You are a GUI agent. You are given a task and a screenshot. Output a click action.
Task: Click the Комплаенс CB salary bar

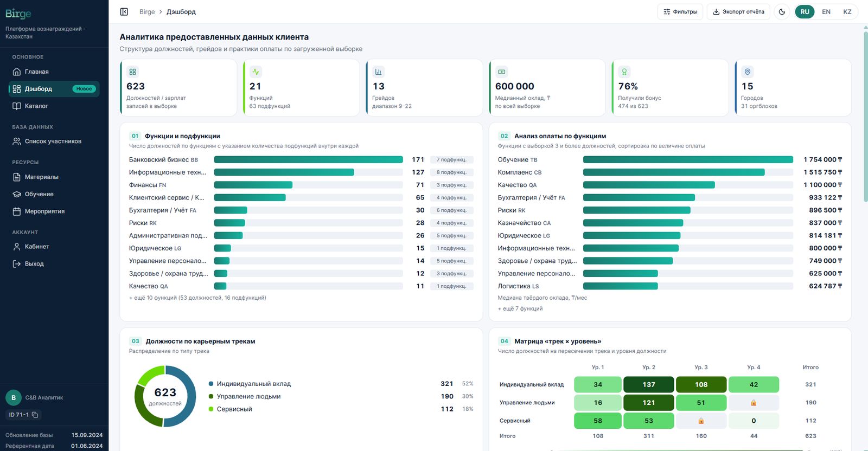(688, 172)
